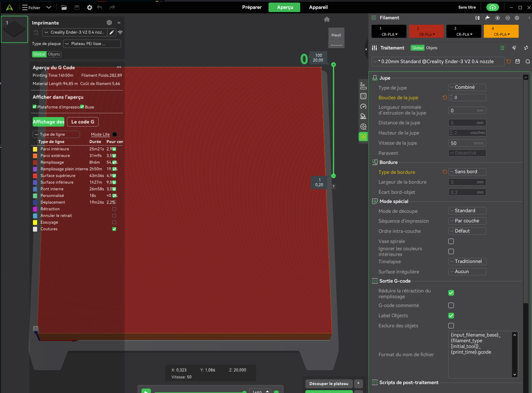Select filament slot 2 red swatch

coord(426,31)
